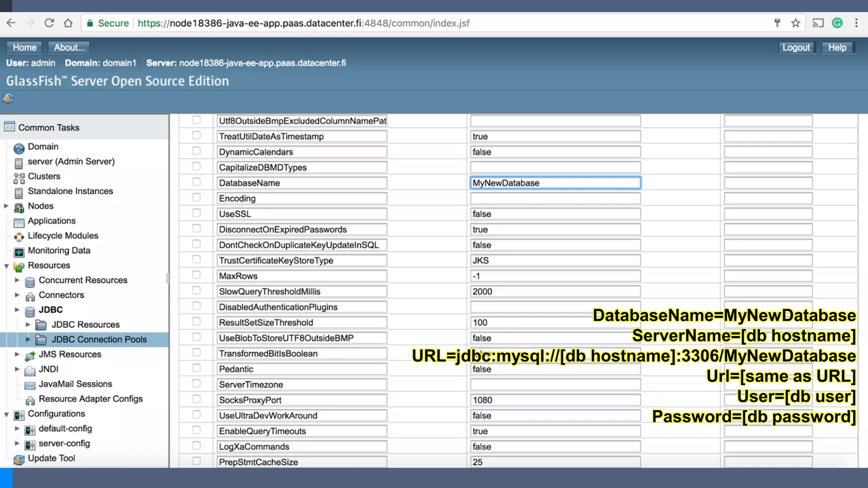Click the DatabaseName value field

point(555,183)
